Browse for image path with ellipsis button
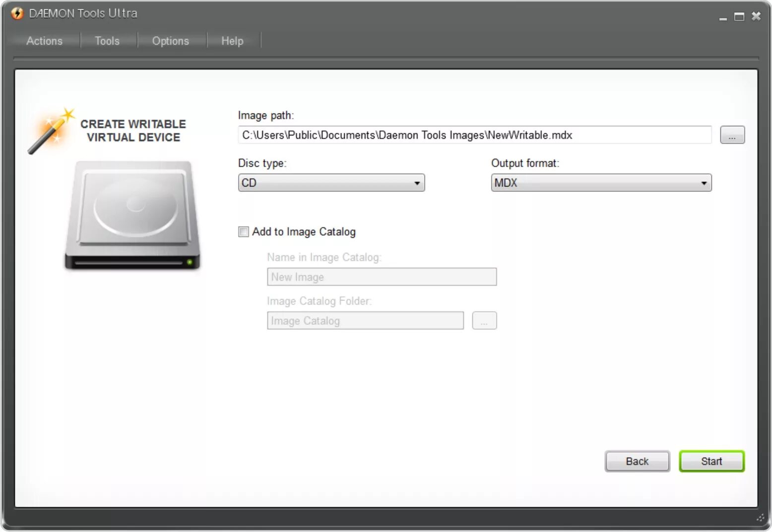This screenshot has height=532, width=772. click(x=732, y=135)
